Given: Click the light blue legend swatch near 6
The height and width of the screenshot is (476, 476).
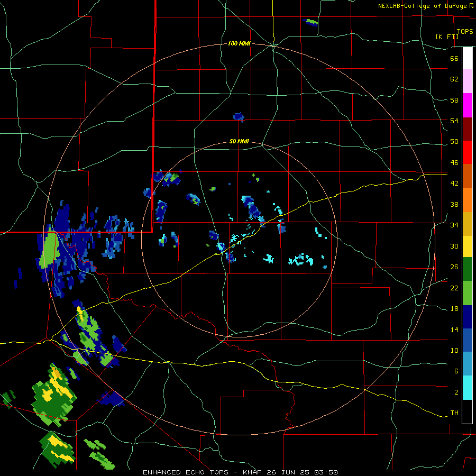Looking at the screenshot, I should 467,364.
